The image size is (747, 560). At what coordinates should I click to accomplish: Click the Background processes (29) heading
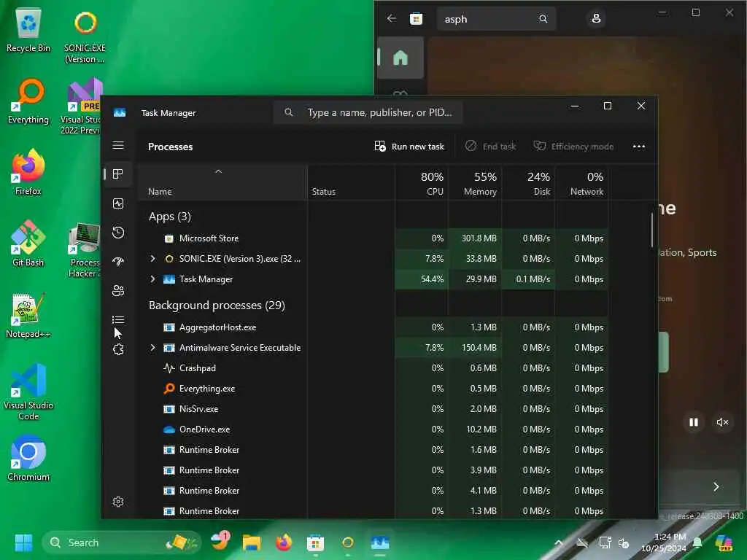click(x=217, y=306)
